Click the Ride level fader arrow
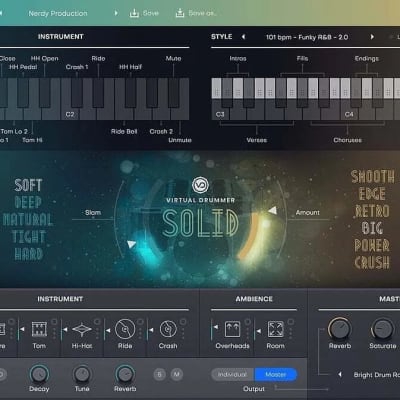Screen dimensions: 400x400 [x=108, y=330]
